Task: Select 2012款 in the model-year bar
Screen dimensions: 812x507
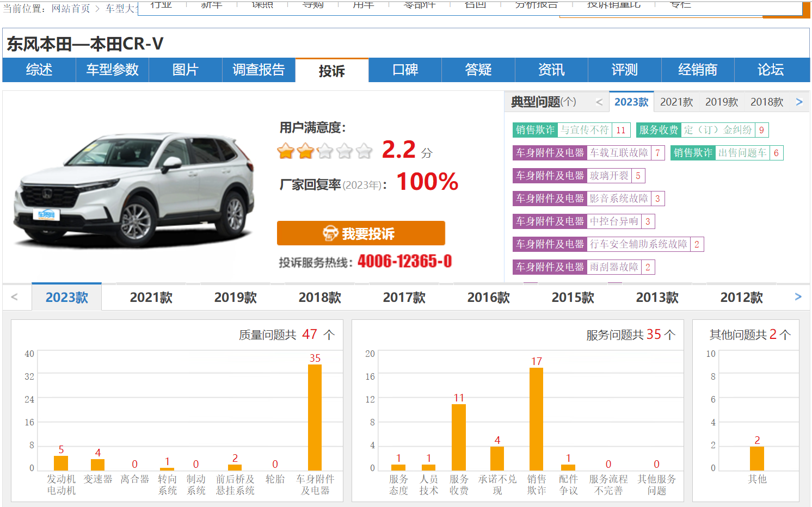Action: (742, 297)
